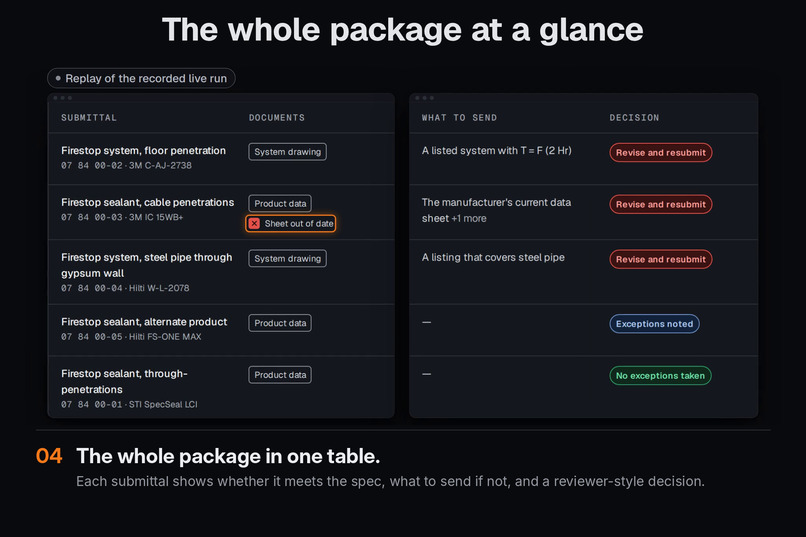
Task: Click the Each submittal shows whether it meets caption
Action: pos(390,482)
